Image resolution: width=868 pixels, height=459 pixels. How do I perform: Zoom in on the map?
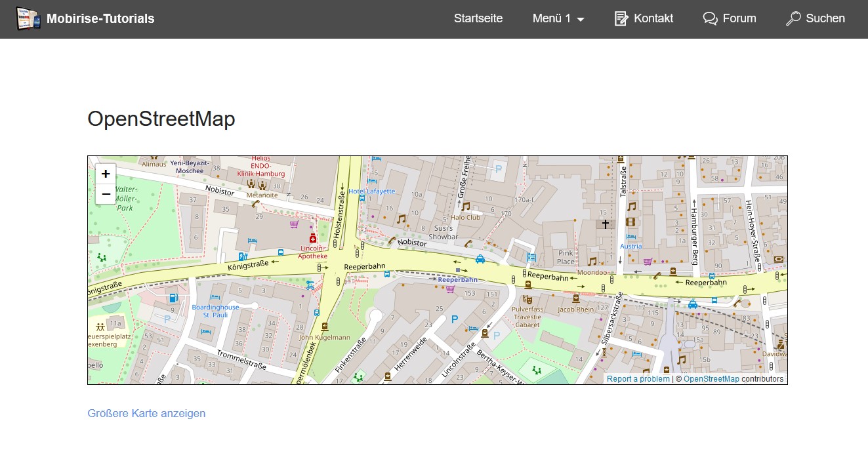(106, 174)
